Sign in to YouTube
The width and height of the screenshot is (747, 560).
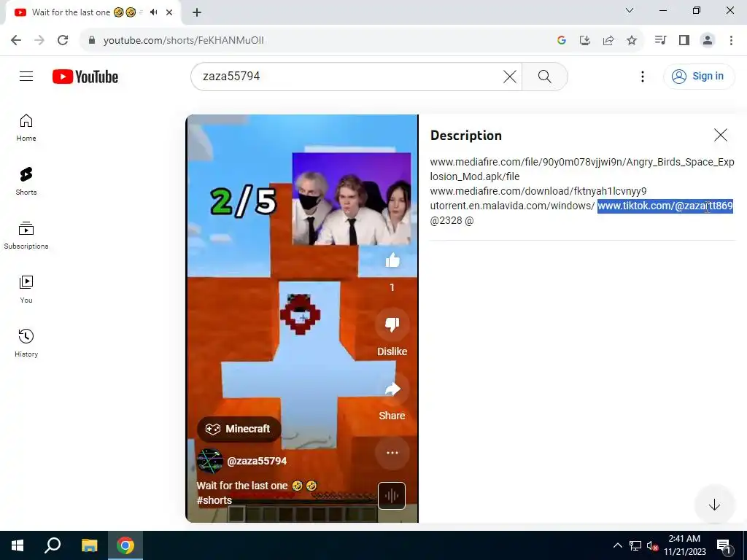698,76
